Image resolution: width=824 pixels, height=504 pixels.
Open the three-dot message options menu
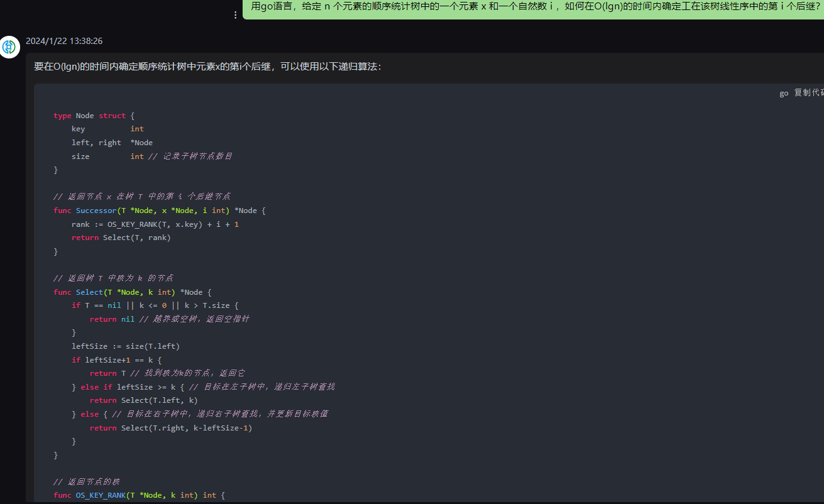click(x=236, y=14)
